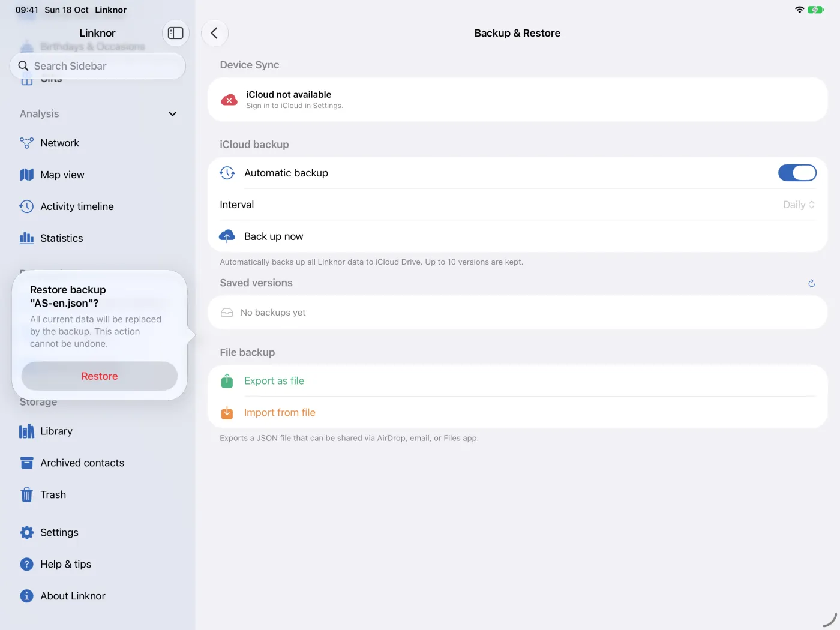Tap Back up now
This screenshot has width=840, height=630.
[517, 236]
